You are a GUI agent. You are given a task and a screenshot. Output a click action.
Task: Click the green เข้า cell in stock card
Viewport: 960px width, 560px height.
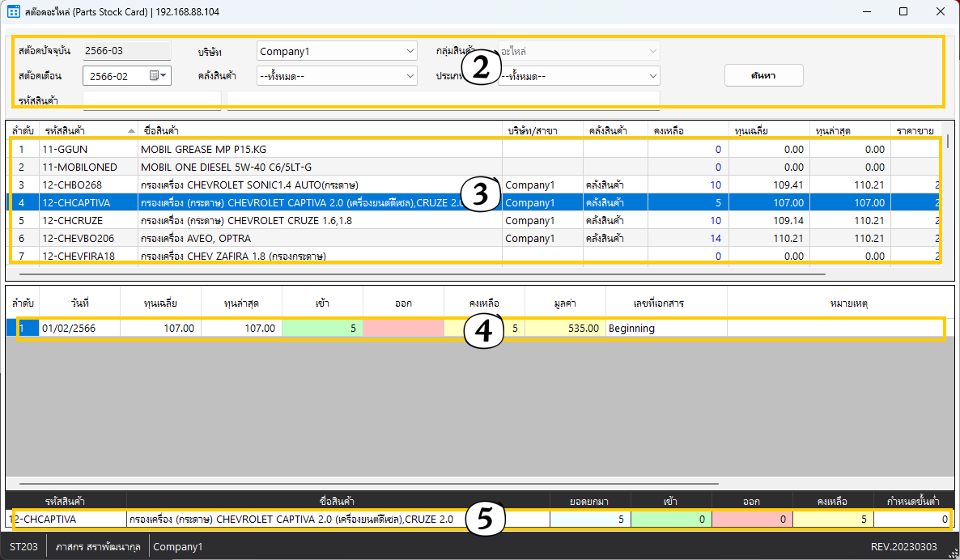tap(321, 329)
